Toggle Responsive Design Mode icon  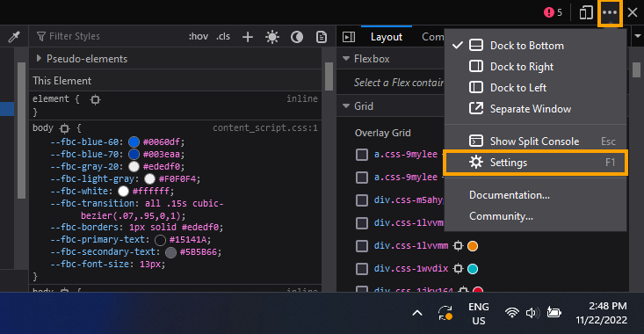586,12
